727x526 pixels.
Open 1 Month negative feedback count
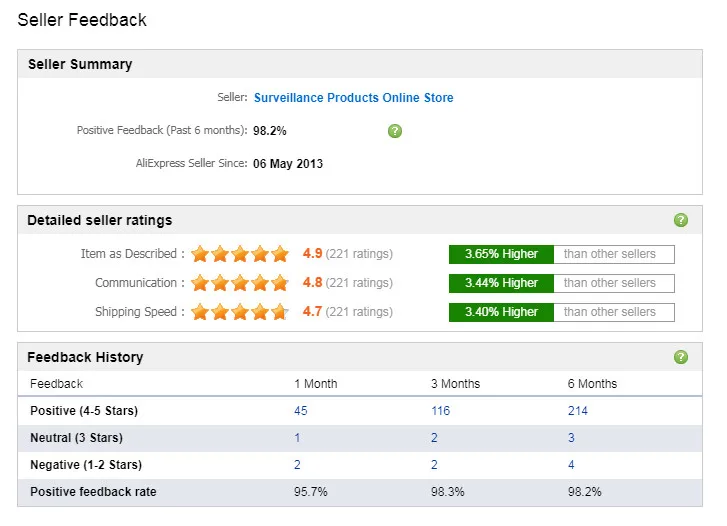(297, 465)
